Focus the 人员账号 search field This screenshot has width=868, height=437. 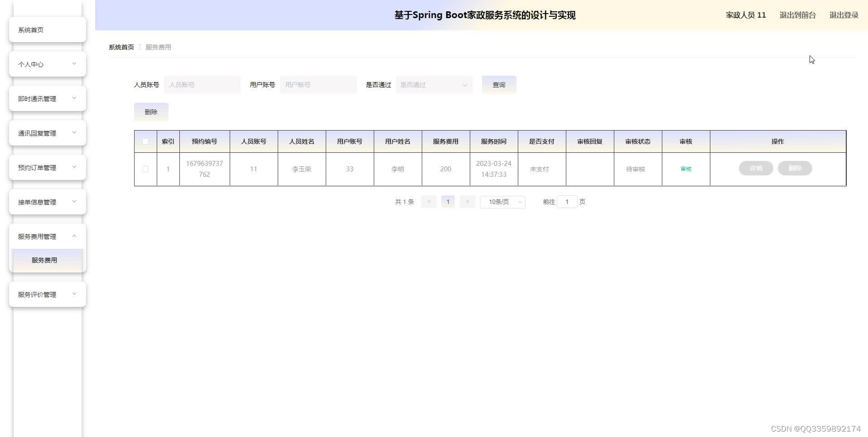[203, 85]
